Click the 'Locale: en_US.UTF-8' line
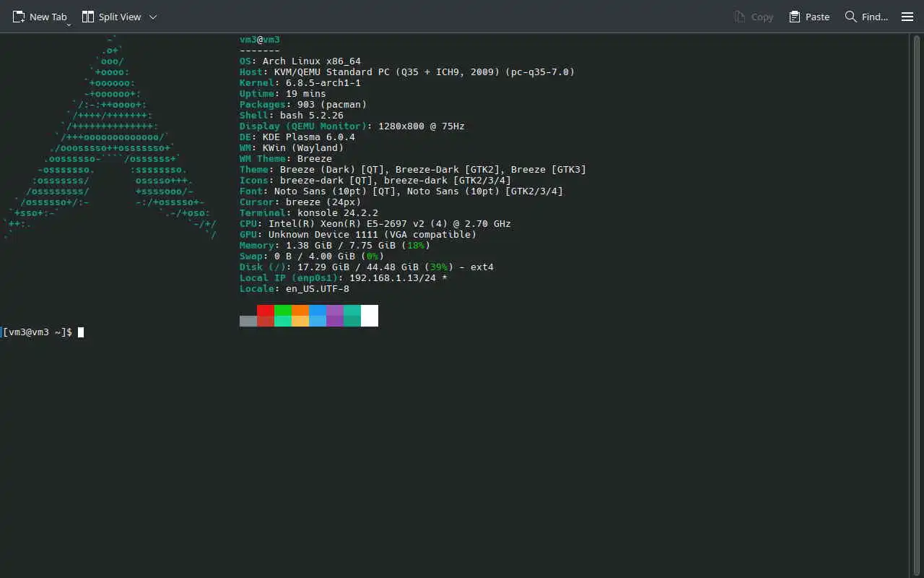 [x=295, y=289]
